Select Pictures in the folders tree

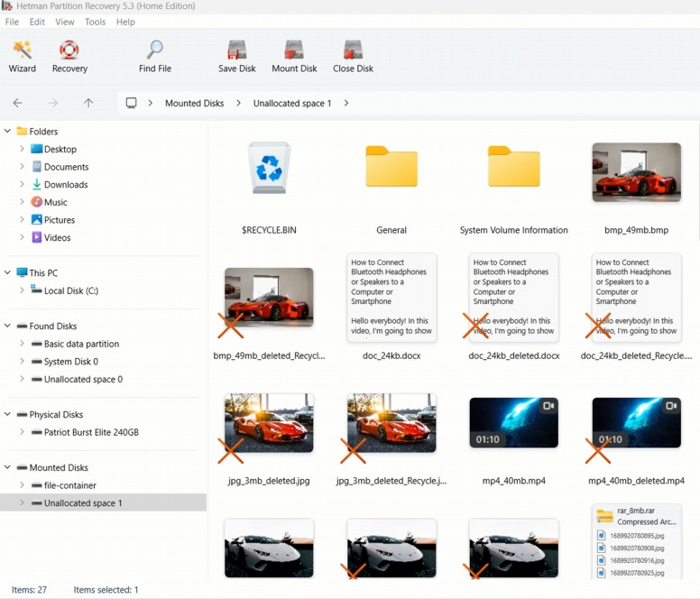(60, 220)
